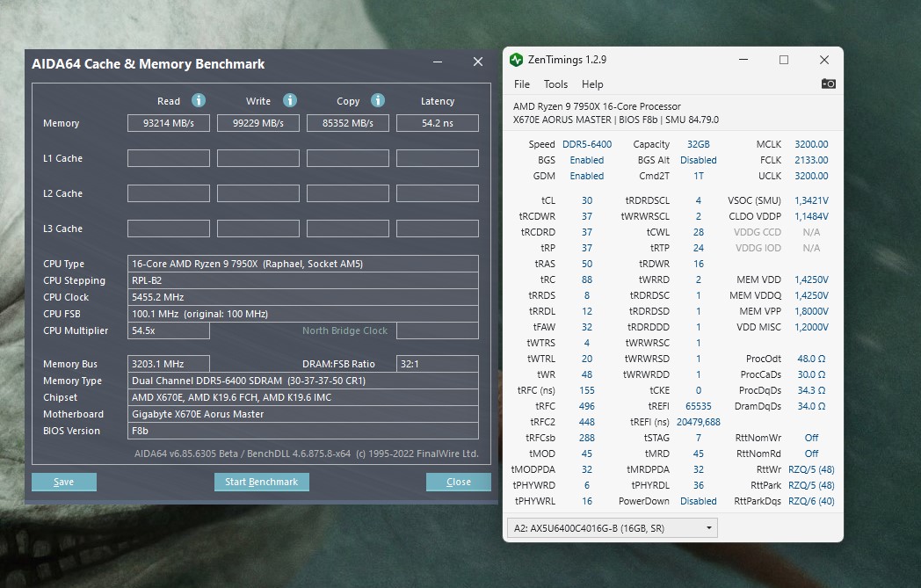This screenshot has height=588, width=921.
Task: Click the info icon next to Read
Action: 199,100
